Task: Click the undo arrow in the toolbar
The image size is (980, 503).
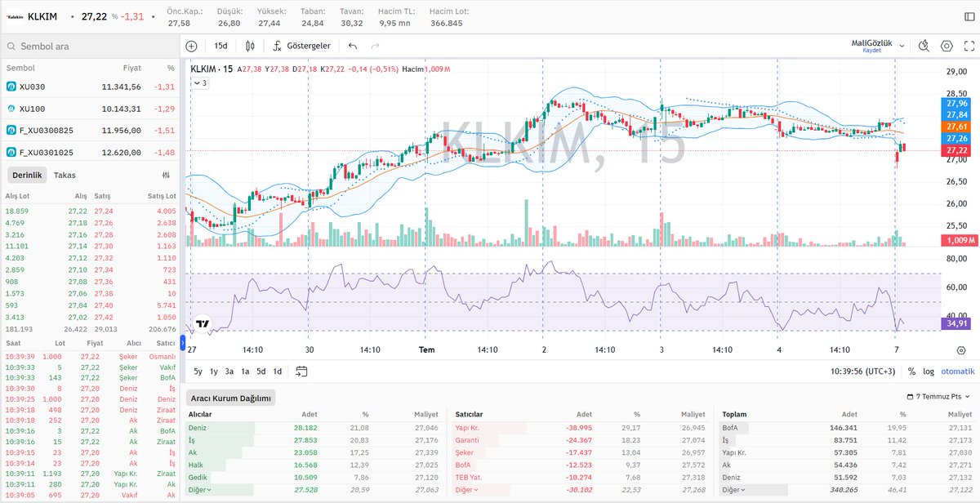Action: click(352, 46)
